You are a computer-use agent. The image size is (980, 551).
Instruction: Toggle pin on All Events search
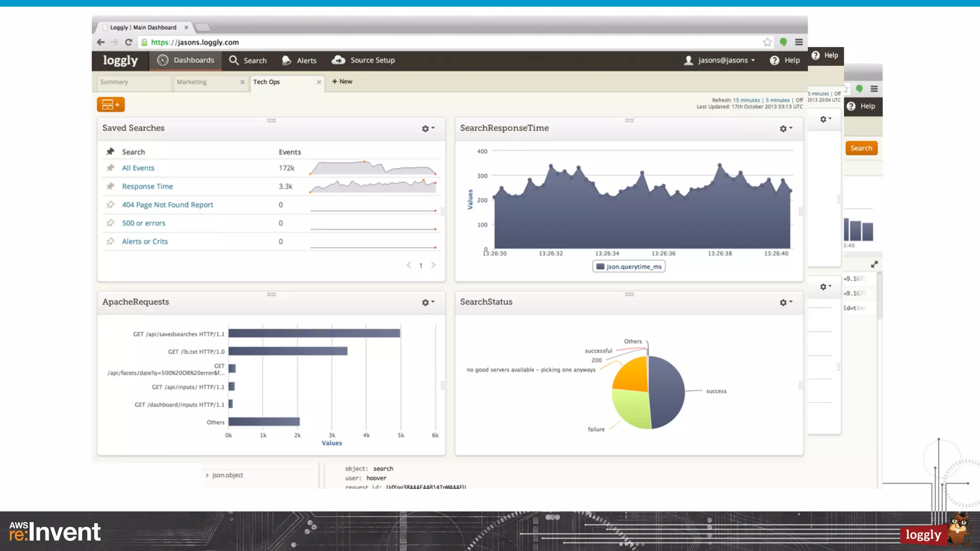(x=111, y=168)
